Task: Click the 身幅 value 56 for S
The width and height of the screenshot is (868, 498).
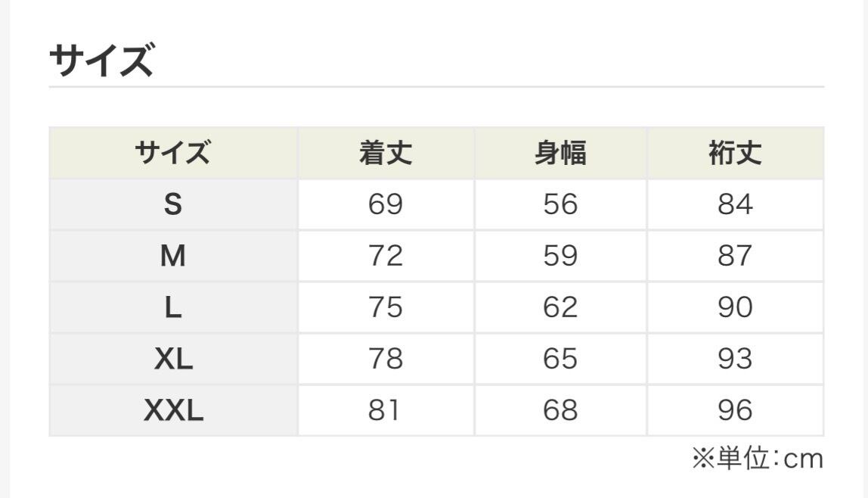Action: tap(560, 204)
